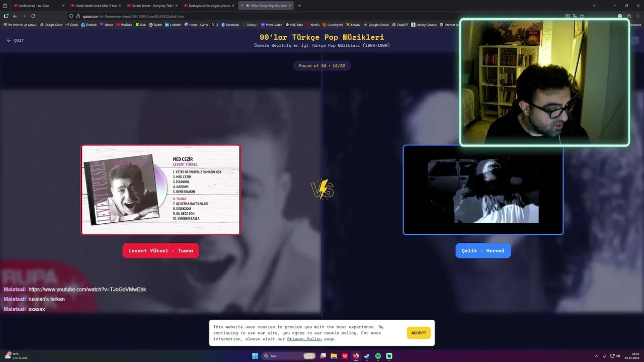Open the Privacy Policy link
Viewport: 644px width, 362px height.
[x=304, y=339]
